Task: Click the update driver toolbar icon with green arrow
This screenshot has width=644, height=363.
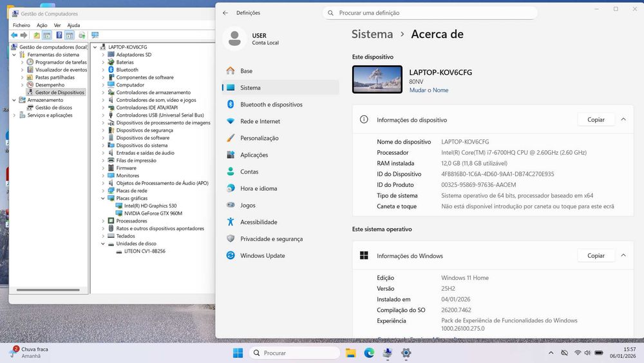Action: [x=82, y=35]
